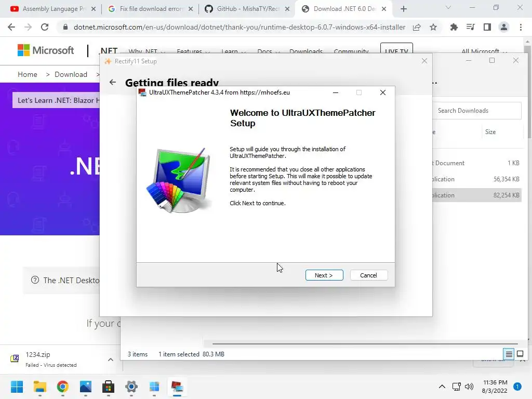Open Rectify11 setup taskbar icon

click(154, 387)
